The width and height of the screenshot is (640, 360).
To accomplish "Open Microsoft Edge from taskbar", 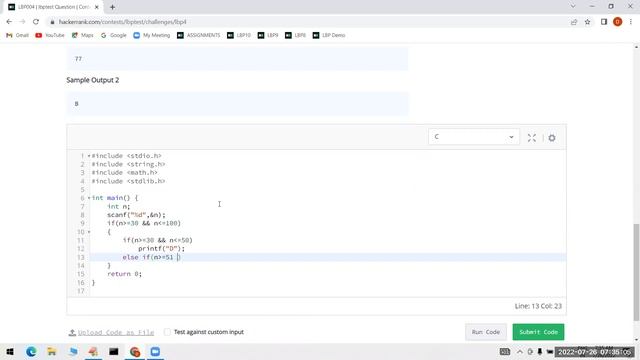I will [31, 351].
